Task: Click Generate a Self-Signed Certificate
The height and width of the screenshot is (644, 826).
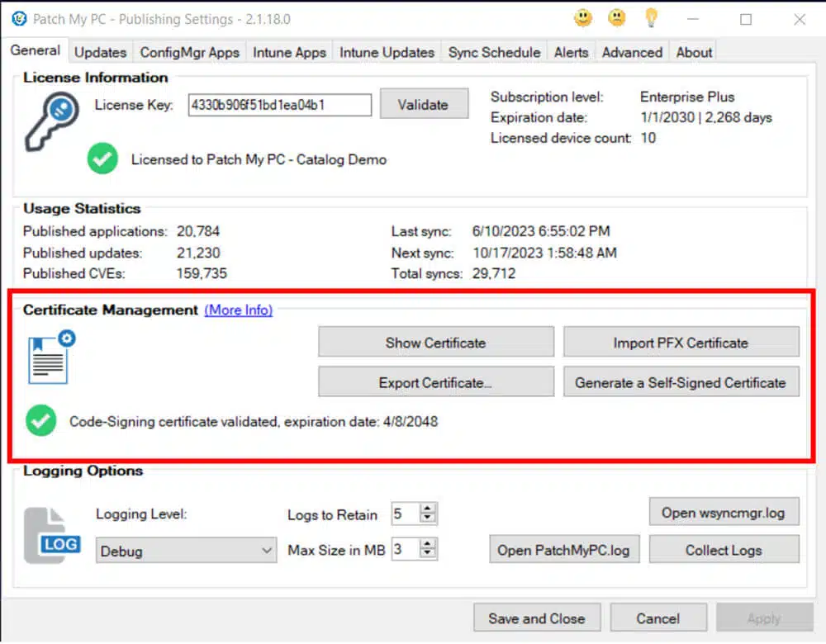Action: pos(681,382)
